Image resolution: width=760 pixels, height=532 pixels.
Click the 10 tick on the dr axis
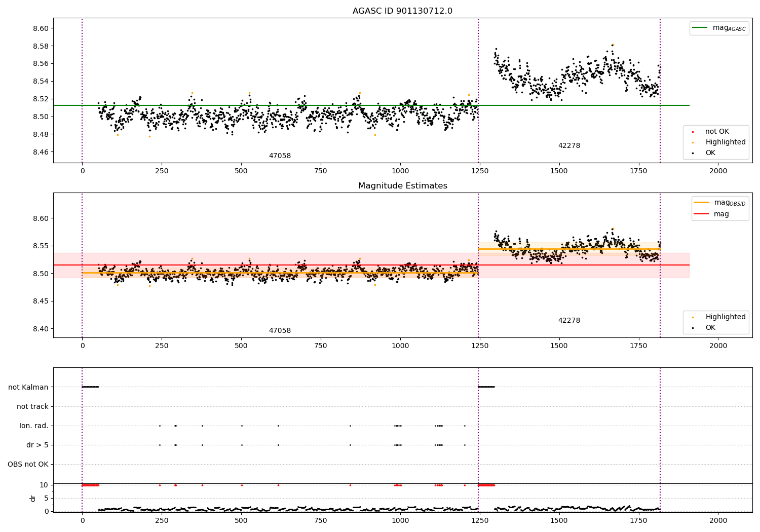tap(45, 485)
